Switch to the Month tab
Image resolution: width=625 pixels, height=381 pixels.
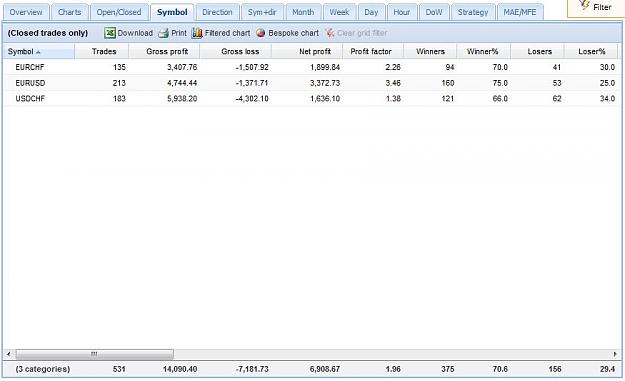click(x=303, y=12)
